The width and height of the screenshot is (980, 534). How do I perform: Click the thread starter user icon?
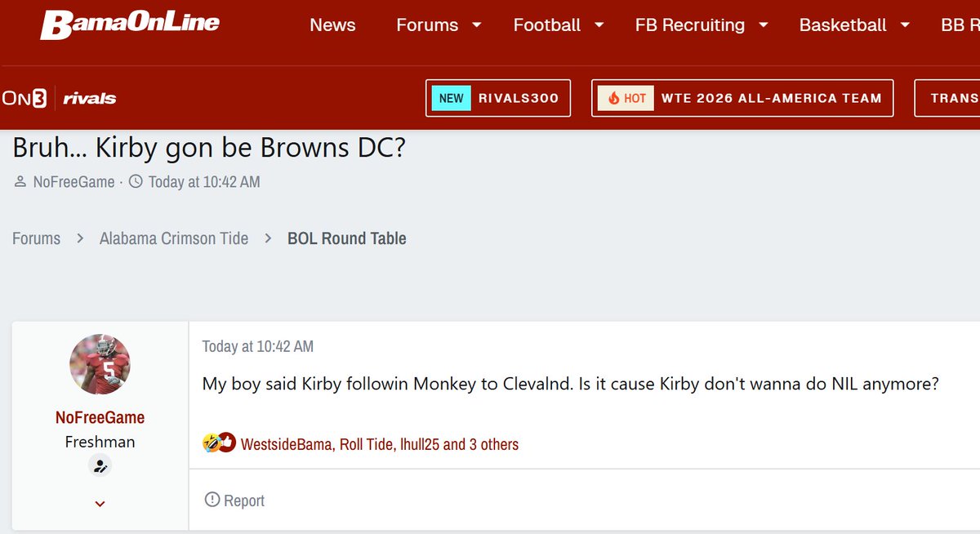tap(20, 182)
